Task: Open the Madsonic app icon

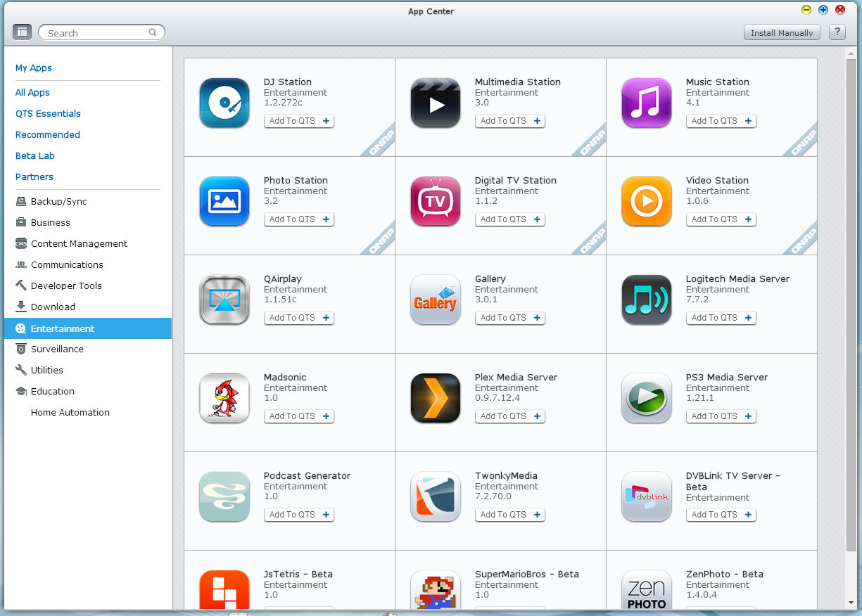Action: point(224,398)
